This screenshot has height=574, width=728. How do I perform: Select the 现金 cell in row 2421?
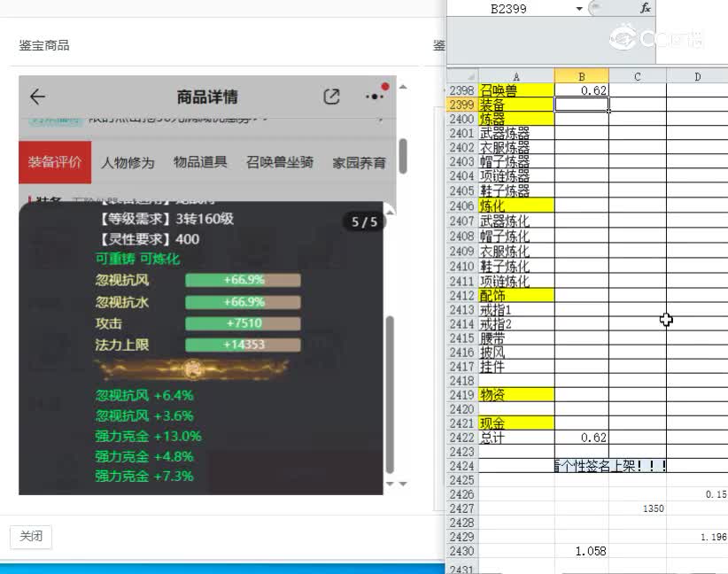[x=516, y=423]
